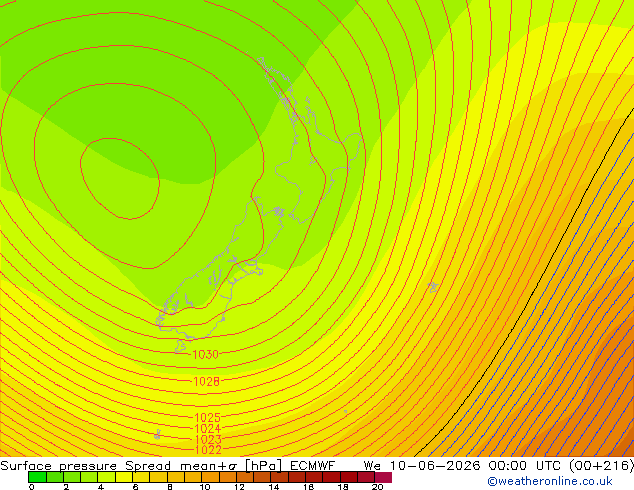
Task: Open the weatheronline.co.uk copyright link
Action: [x=550, y=481]
